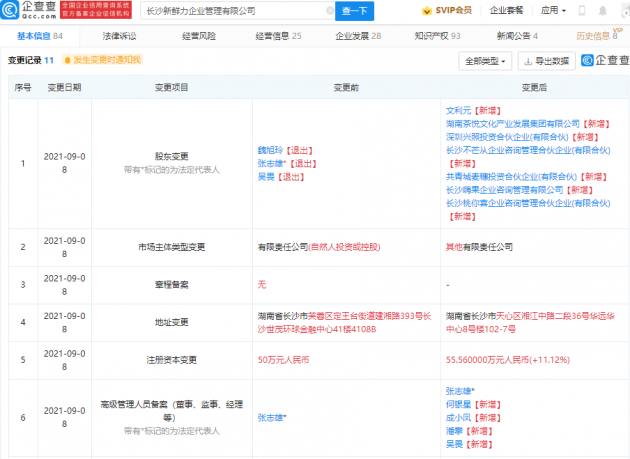Viewport: 630px width, 459px height.
Task: Open 张志雄 link in 变更后 of row 6
Action: [460, 391]
